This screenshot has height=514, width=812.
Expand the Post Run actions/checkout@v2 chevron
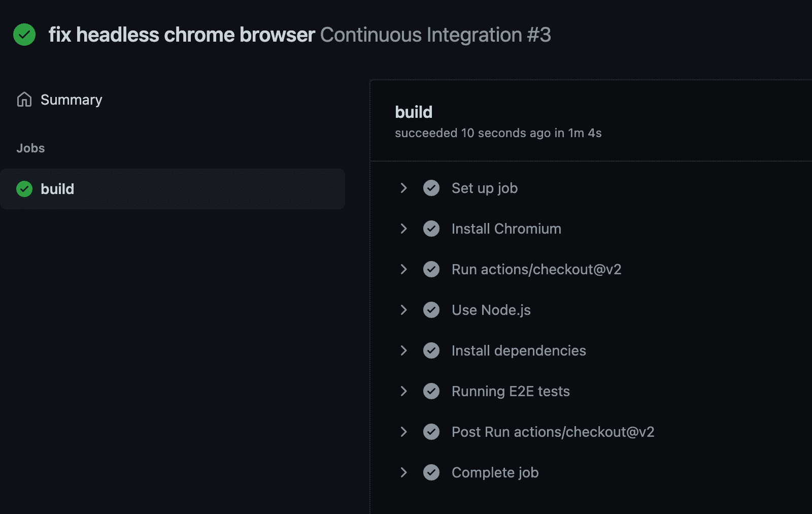[x=403, y=432]
